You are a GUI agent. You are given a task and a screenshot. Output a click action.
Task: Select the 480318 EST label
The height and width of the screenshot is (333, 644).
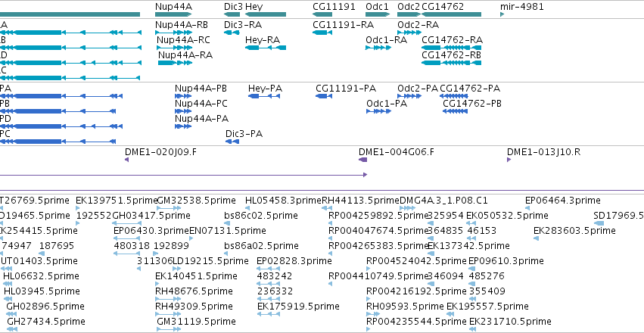pos(132,246)
